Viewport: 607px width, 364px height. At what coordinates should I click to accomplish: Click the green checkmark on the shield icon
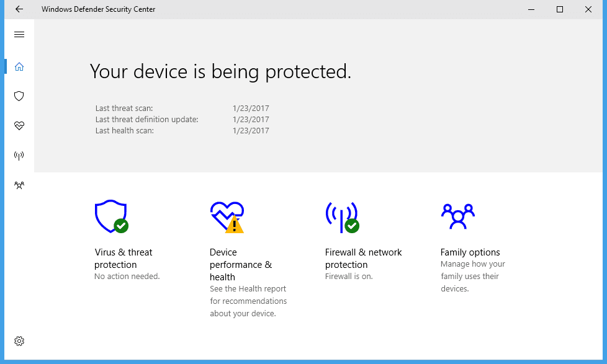coord(120,225)
